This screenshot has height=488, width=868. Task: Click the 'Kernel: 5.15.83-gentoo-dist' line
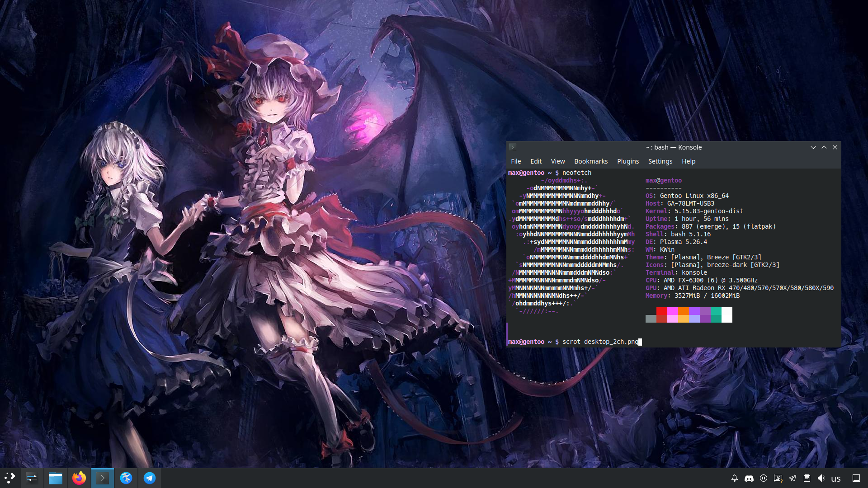pos(694,211)
